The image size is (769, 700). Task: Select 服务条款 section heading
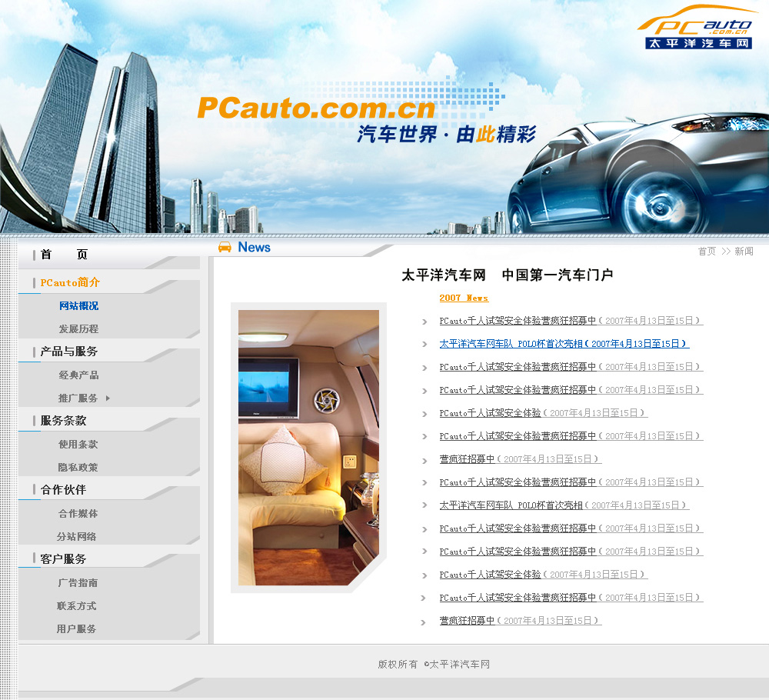click(63, 421)
